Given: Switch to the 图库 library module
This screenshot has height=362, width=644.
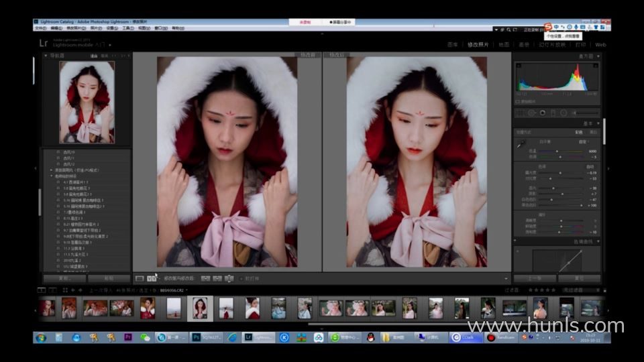Looking at the screenshot, I should (x=452, y=45).
